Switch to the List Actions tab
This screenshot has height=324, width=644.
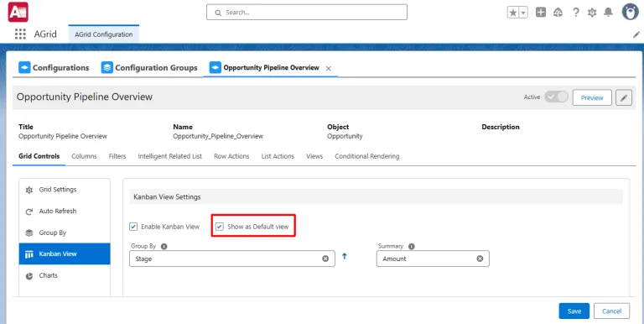tap(278, 156)
